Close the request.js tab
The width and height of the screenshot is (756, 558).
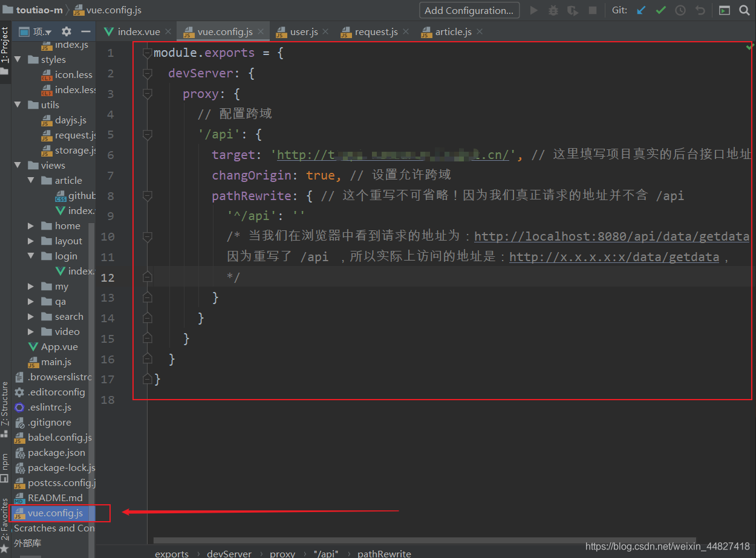pos(406,31)
